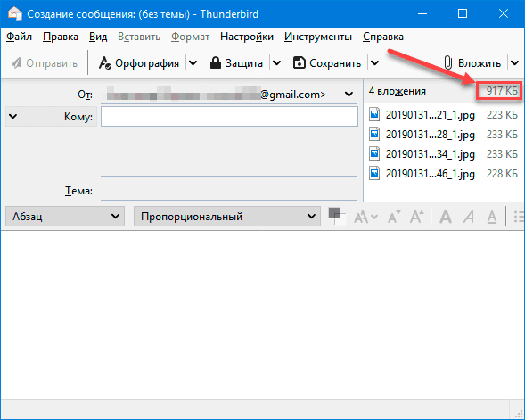Expand the Орфография dropdown arrow
The image size is (525, 420).
193,63
